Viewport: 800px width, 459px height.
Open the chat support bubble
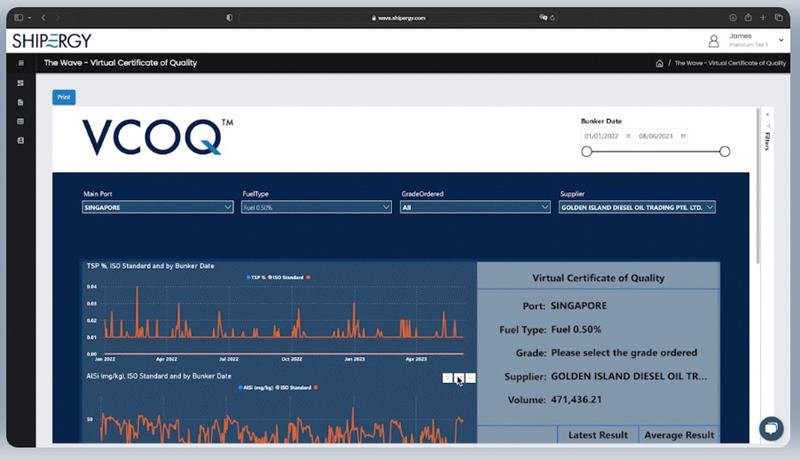click(x=771, y=428)
